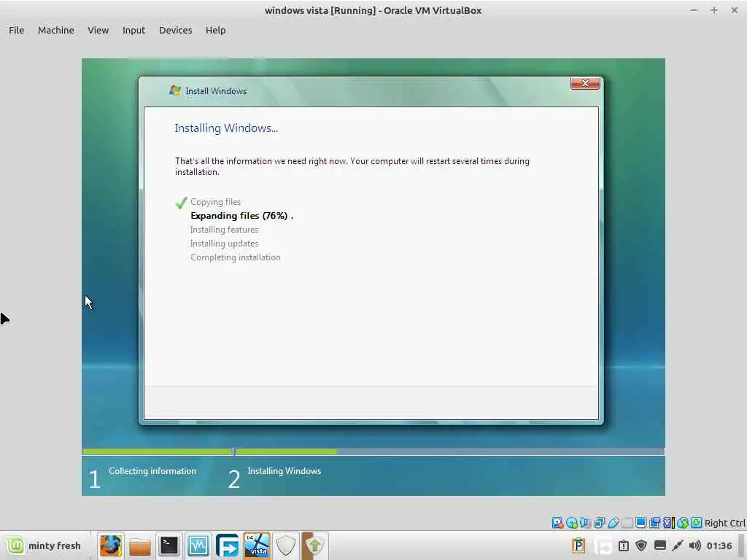747x560 pixels.
Task: Click the Expanding files (76%) step
Action: pos(241,216)
